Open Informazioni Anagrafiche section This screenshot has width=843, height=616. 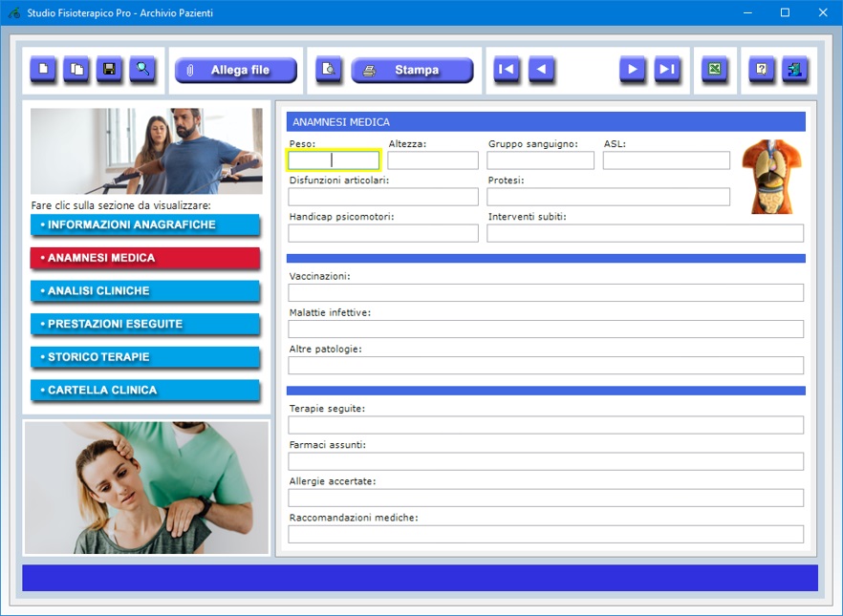click(x=145, y=225)
